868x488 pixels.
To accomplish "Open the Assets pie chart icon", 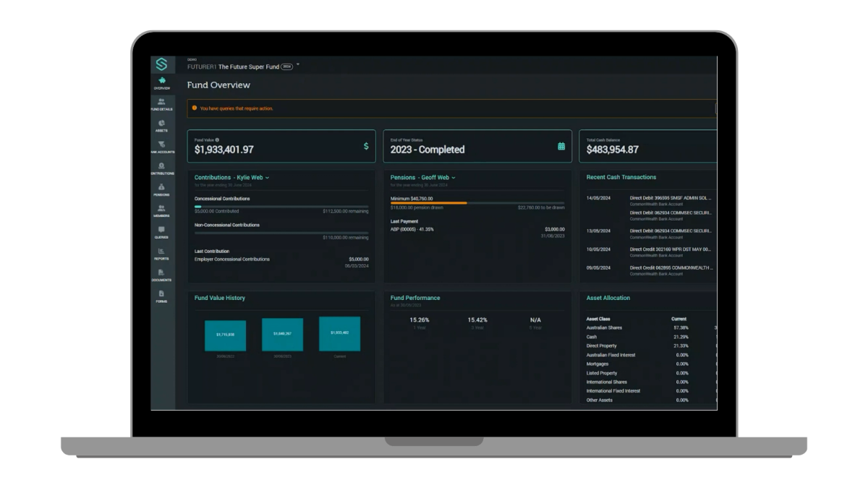I will click(161, 124).
